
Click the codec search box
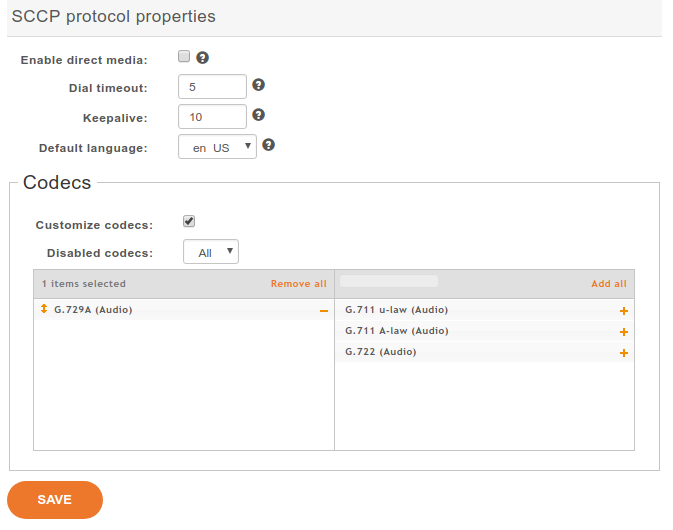click(389, 281)
